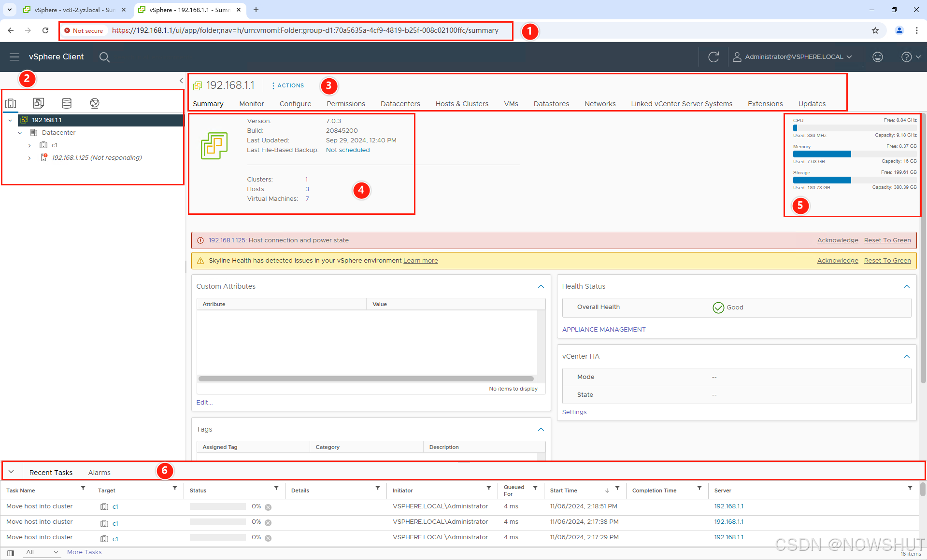Switch to VMs and Templates inventory view icon
Viewport: 927px width, 560px height.
(x=39, y=103)
